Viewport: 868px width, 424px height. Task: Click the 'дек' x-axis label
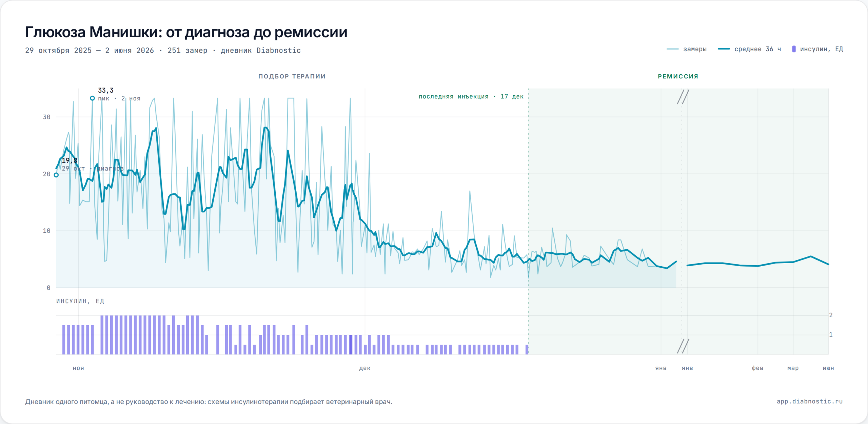(365, 368)
